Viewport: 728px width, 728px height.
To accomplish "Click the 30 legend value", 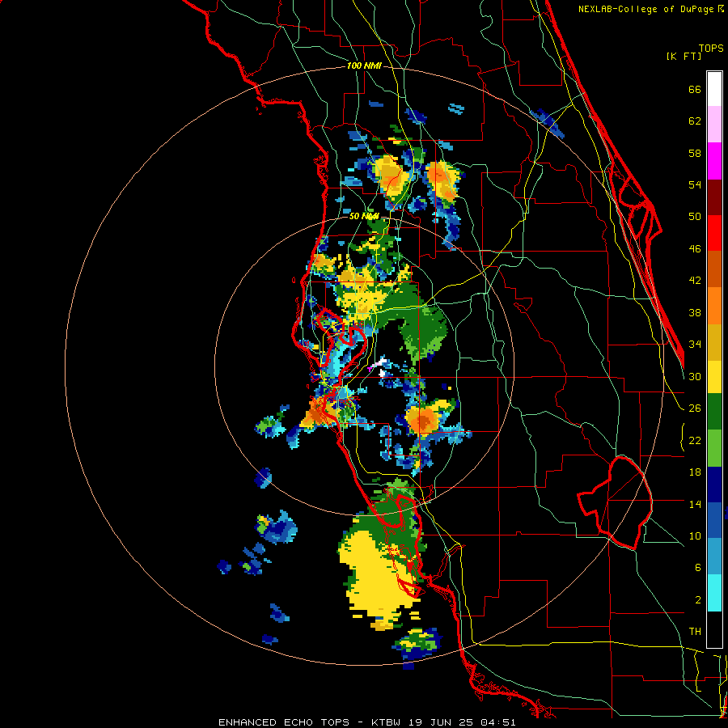I will click(x=695, y=376).
